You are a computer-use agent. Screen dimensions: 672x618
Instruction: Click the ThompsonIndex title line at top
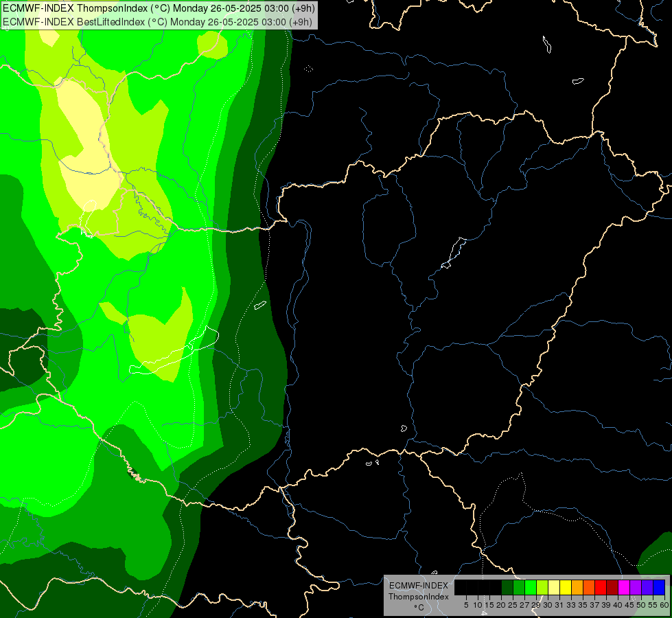(x=159, y=8)
